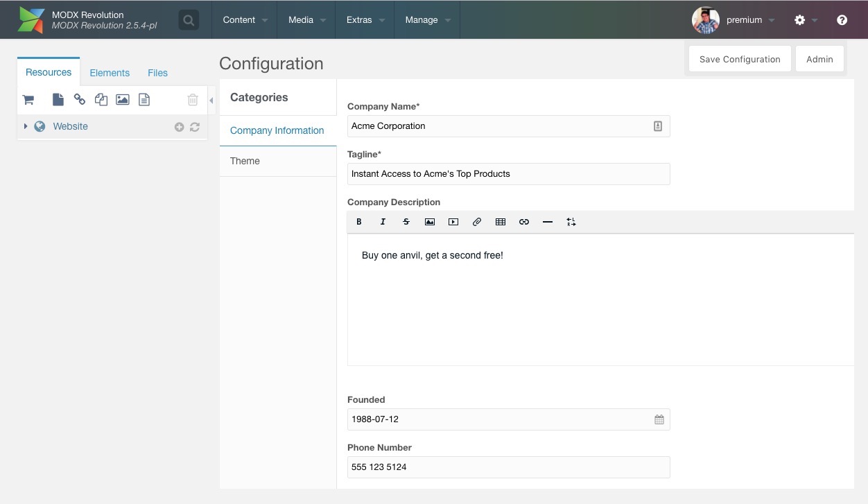This screenshot has width=868, height=504.
Task: Click the overlapping pages icon in Resources toolbar
Action: pyautogui.click(x=101, y=100)
